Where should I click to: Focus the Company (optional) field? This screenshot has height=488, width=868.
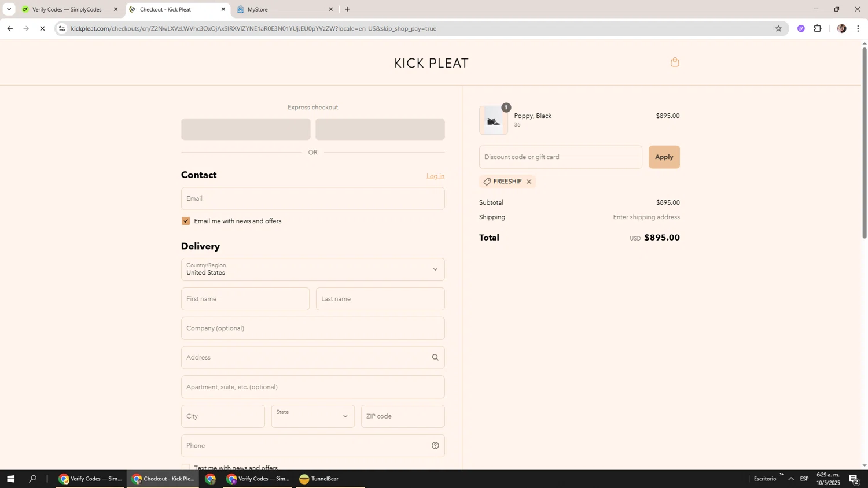click(312, 328)
